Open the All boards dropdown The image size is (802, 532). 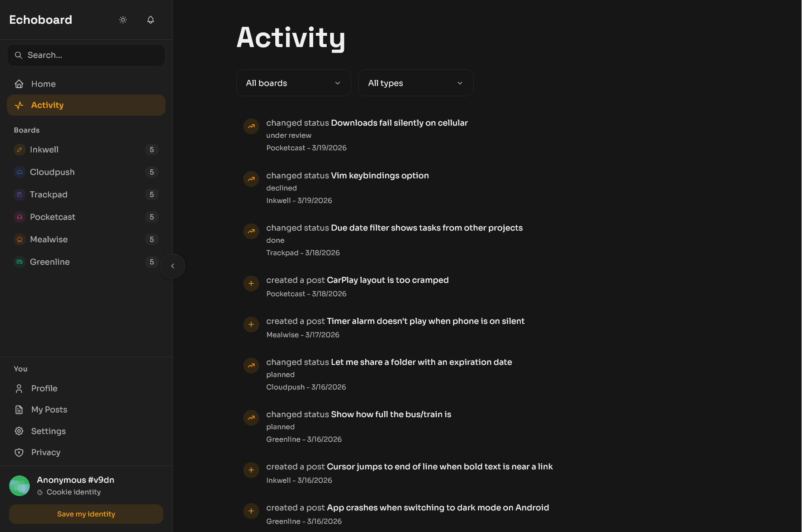pyautogui.click(x=293, y=83)
